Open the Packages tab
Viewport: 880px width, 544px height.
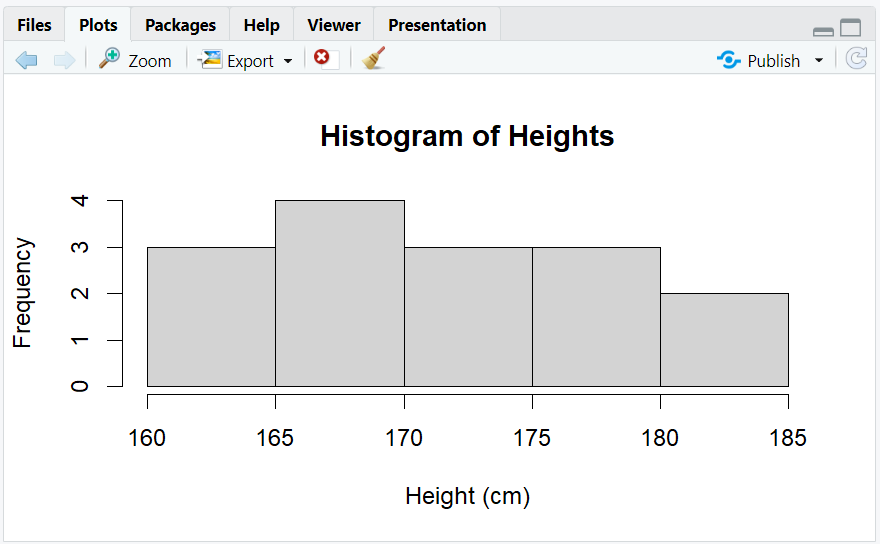click(x=180, y=25)
